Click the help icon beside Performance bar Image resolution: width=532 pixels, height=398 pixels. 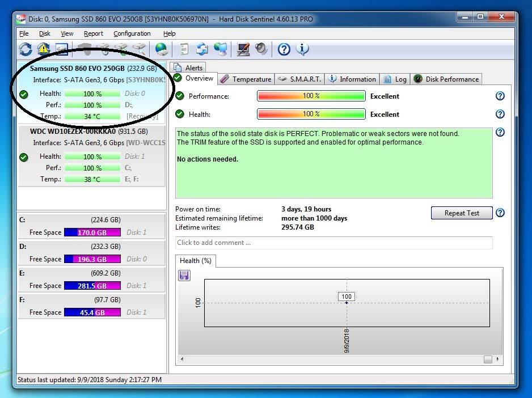(x=500, y=96)
